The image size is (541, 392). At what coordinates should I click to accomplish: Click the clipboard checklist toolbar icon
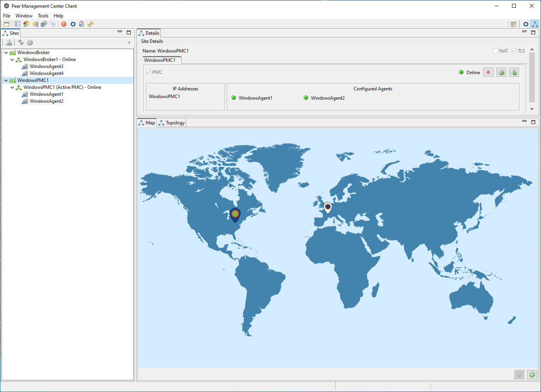point(82,24)
